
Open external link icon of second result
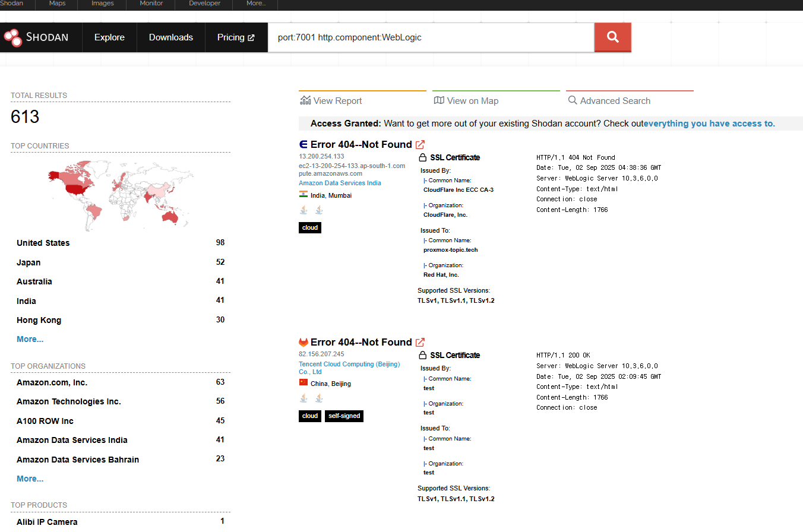420,342
